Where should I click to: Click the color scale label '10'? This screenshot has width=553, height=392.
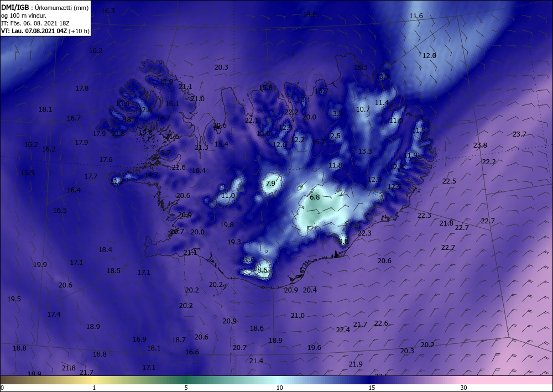pyautogui.click(x=279, y=388)
